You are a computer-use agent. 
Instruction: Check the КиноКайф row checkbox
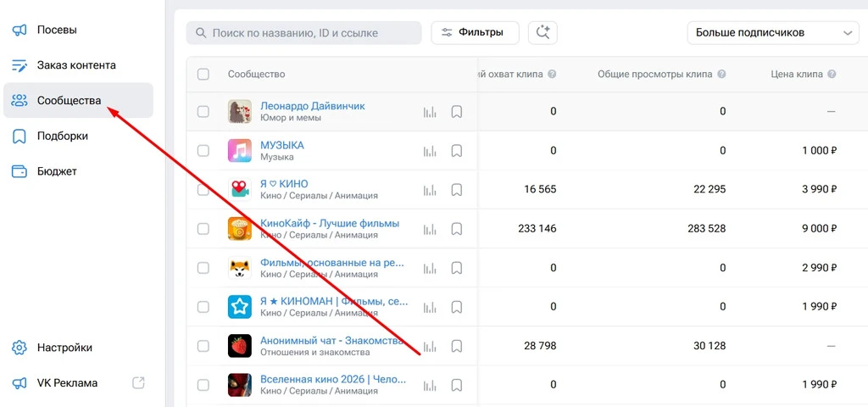coord(203,229)
